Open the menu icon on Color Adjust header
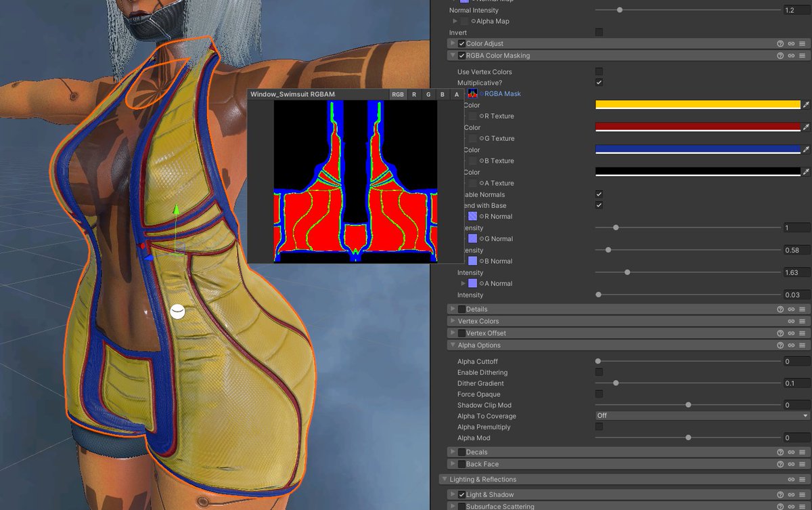Viewport: 812px width, 510px height. 802,43
